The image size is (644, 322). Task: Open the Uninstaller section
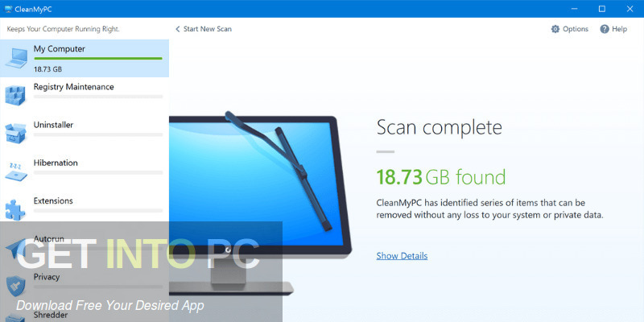[85, 134]
